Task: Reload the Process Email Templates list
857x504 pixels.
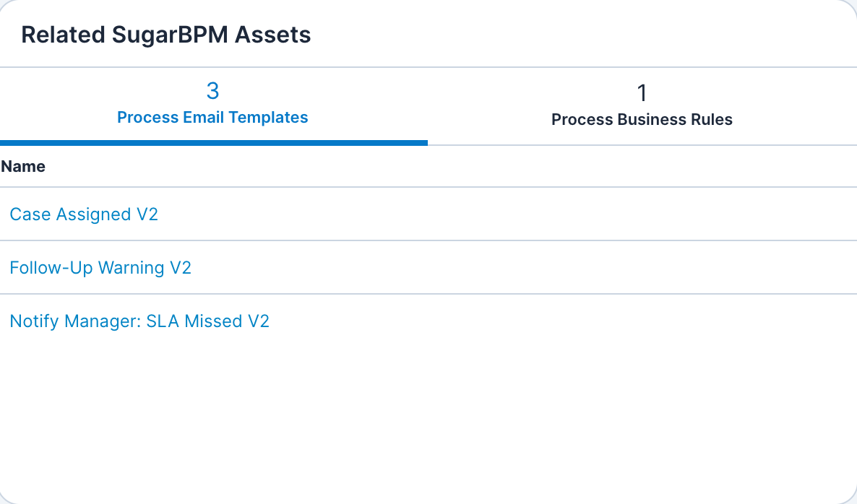Action: 212,117
